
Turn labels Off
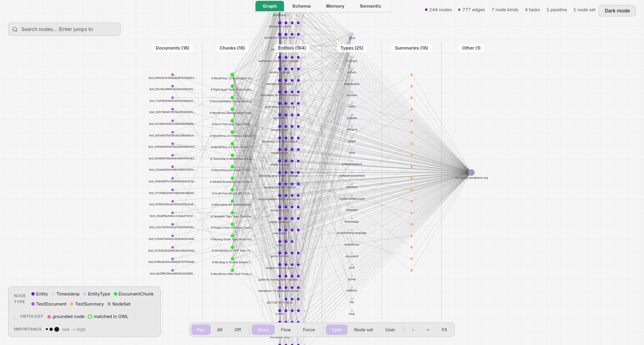[238, 330]
